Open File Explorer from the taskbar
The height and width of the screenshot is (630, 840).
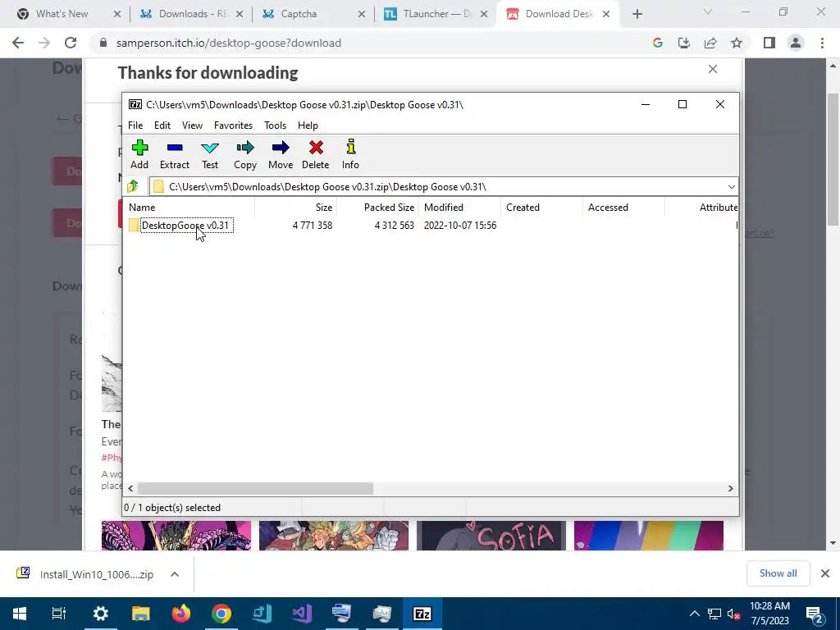coord(140,614)
